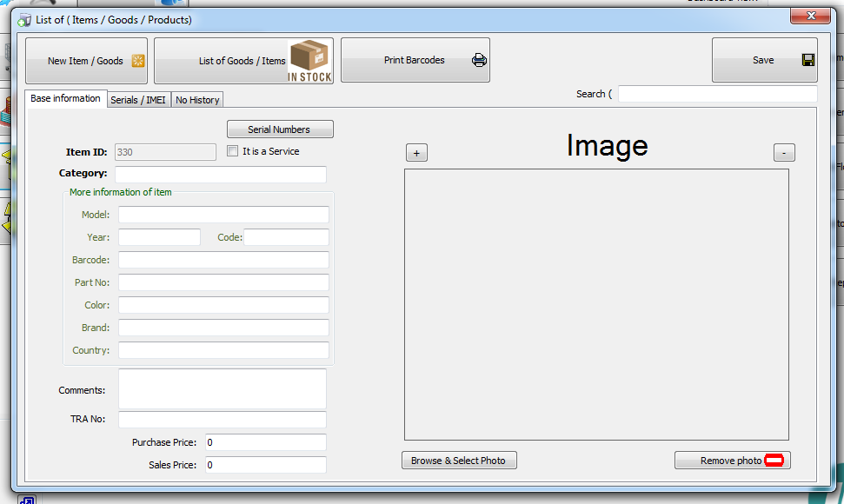
Task: Click into the Category field
Action: [221, 175]
